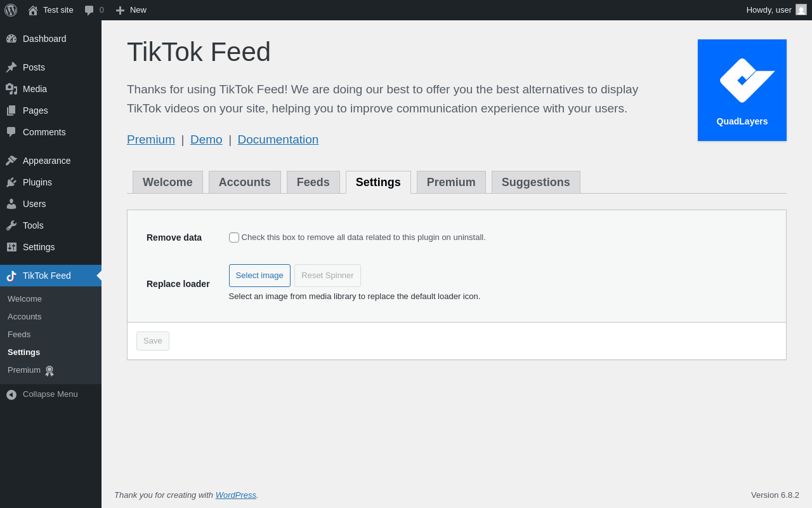Click the QuadLayers logo box
This screenshot has width=812, height=508.
pos(742,90)
